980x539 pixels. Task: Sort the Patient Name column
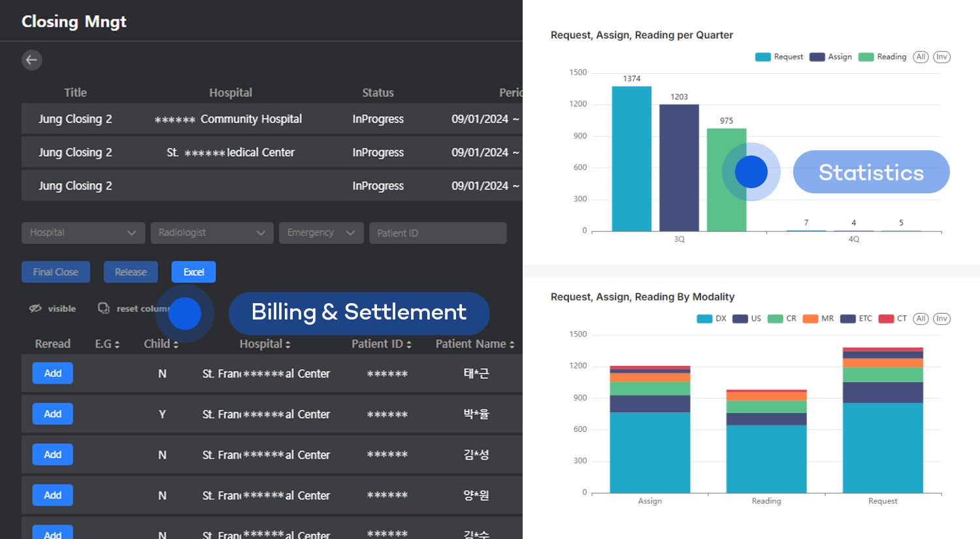point(512,344)
